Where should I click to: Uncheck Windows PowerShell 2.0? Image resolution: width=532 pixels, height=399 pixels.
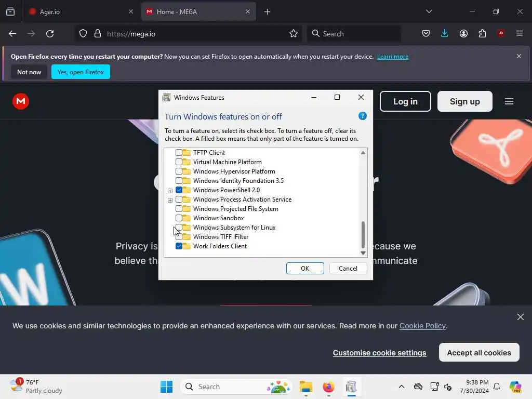(x=179, y=190)
